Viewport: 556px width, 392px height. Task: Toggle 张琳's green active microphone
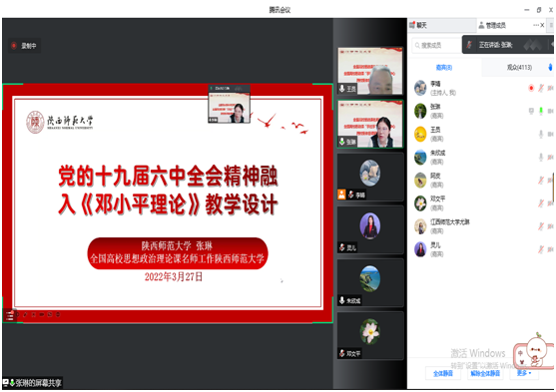(541, 111)
